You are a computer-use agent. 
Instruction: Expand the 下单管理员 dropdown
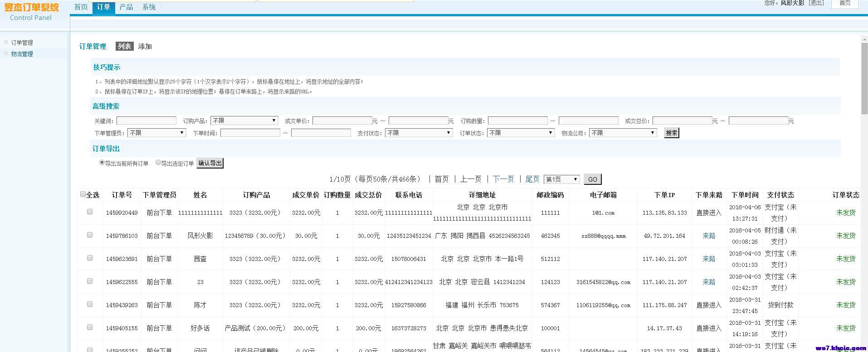click(x=157, y=133)
